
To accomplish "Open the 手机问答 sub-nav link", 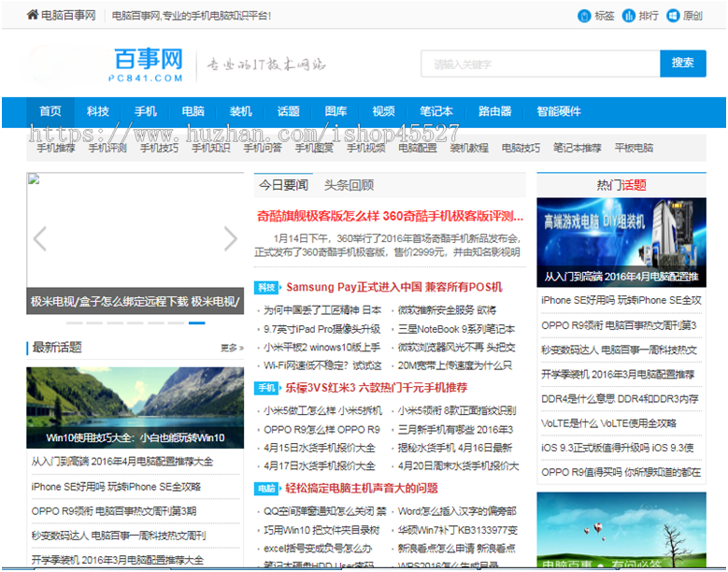I will [263, 148].
